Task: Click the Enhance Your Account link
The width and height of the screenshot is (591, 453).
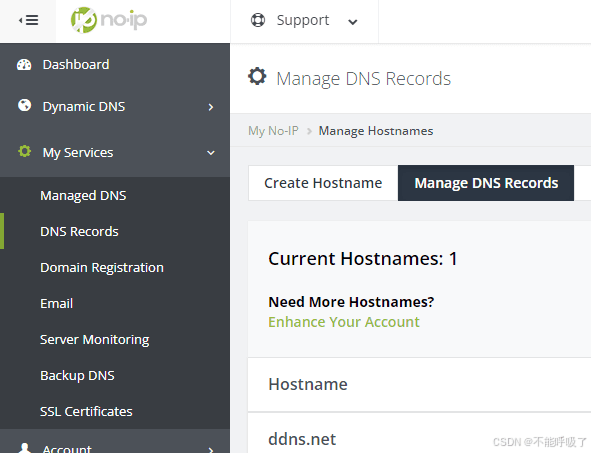Action: coord(344,322)
